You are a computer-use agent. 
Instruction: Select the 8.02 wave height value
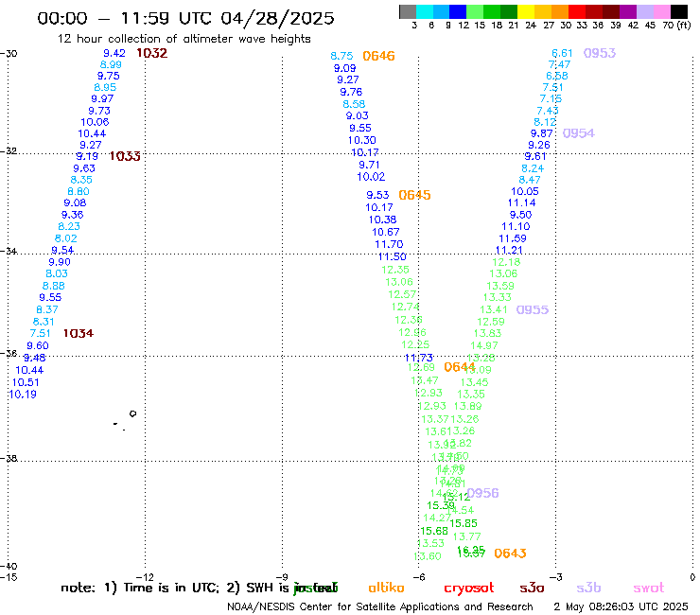pyautogui.click(x=66, y=238)
